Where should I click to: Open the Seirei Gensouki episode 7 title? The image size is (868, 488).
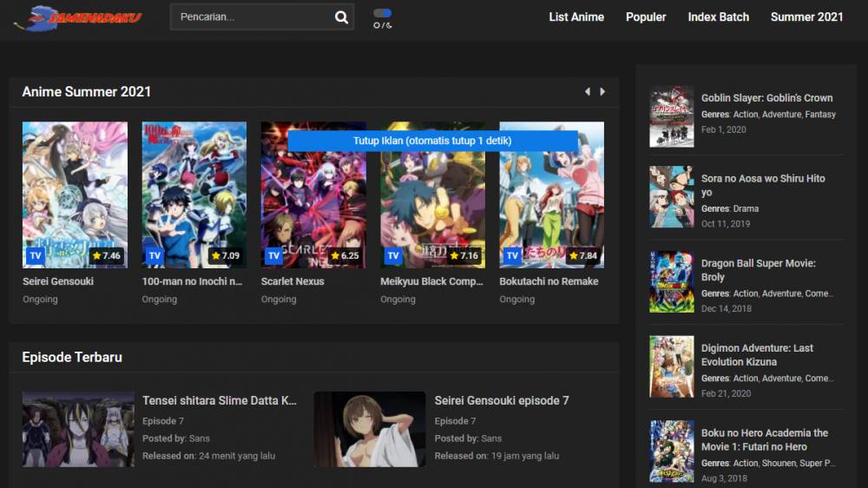[x=502, y=400]
